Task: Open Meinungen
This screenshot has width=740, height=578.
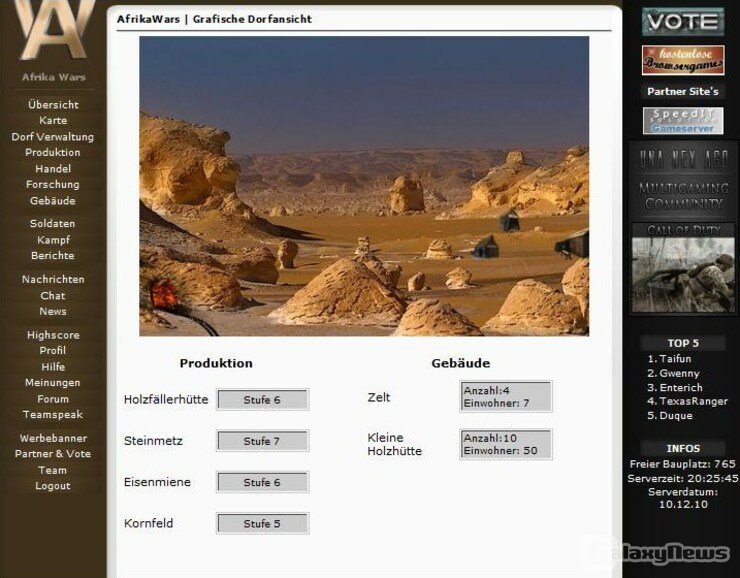Action: tap(52, 383)
